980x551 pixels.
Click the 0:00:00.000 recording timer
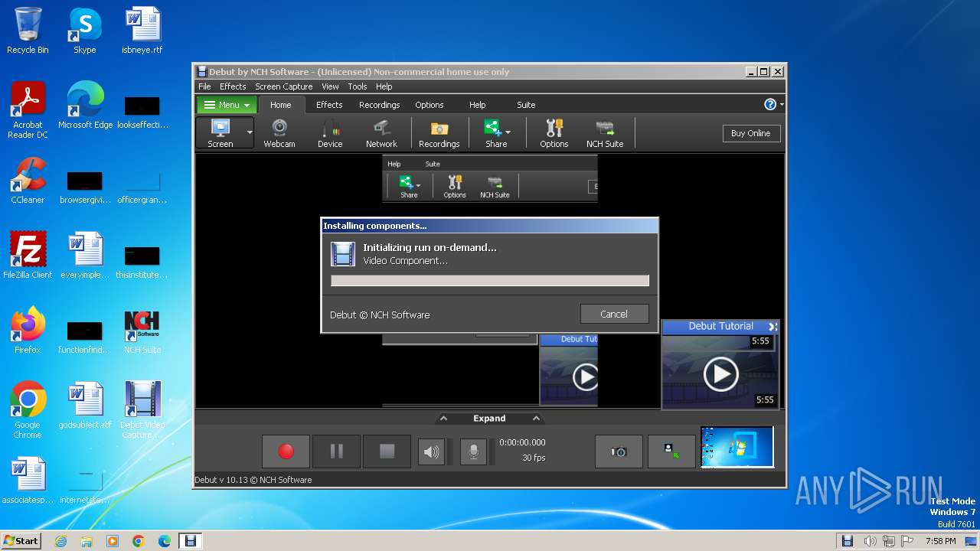pos(522,442)
